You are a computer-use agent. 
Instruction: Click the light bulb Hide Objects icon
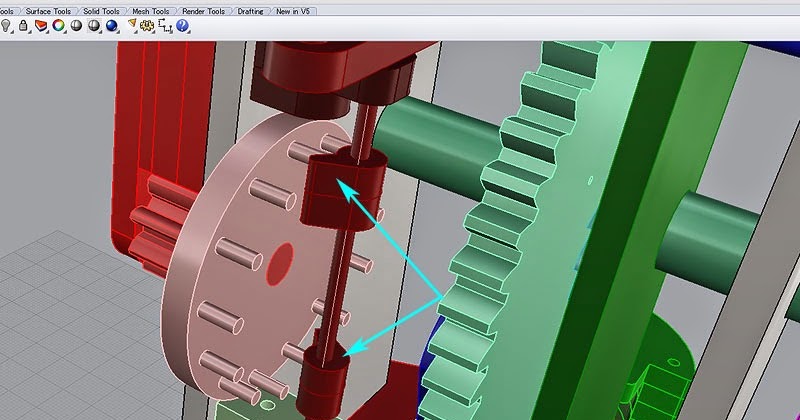(x=6, y=26)
